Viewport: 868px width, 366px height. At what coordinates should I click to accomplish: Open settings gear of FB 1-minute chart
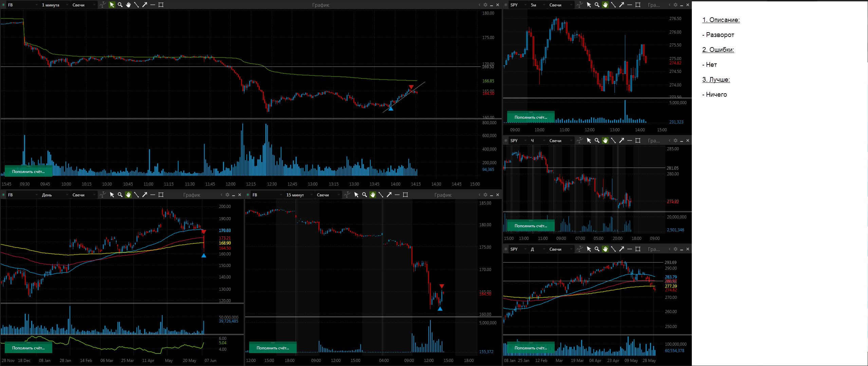point(485,5)
